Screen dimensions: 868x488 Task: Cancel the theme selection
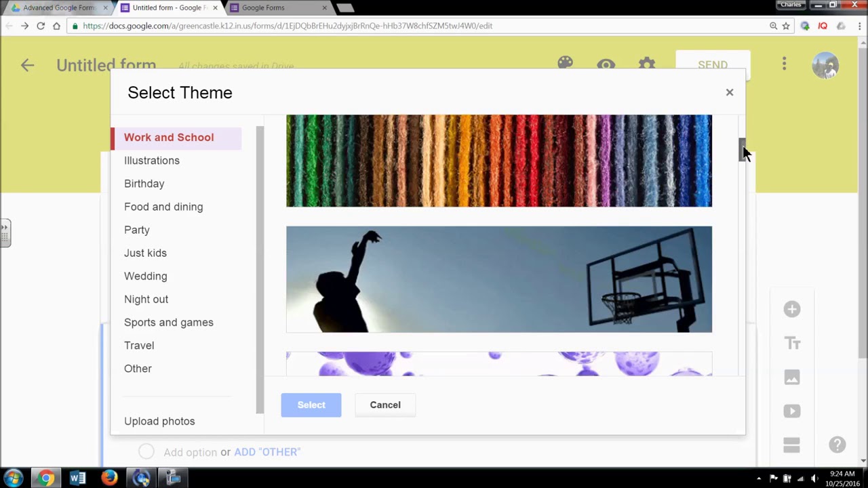pos(385,405)
